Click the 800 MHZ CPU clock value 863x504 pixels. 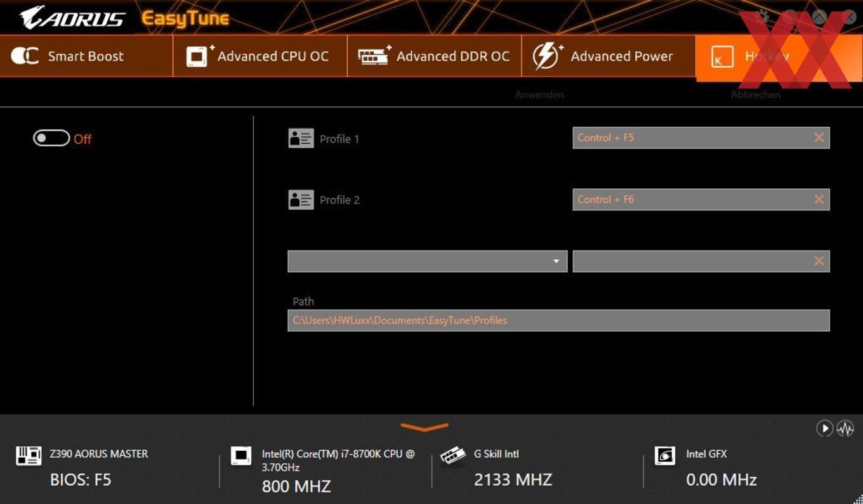click(296, 486)
